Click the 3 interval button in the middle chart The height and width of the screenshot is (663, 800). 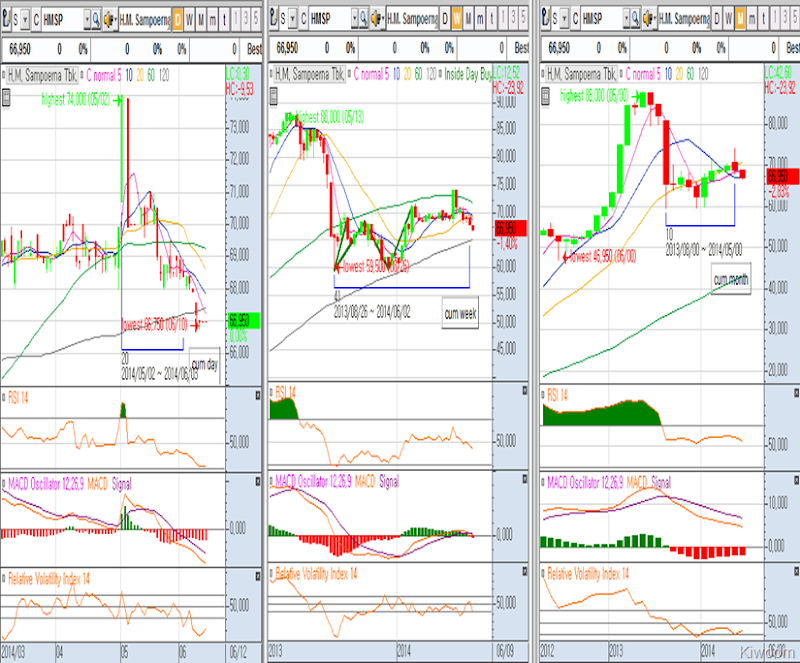[x=513, y=19]
